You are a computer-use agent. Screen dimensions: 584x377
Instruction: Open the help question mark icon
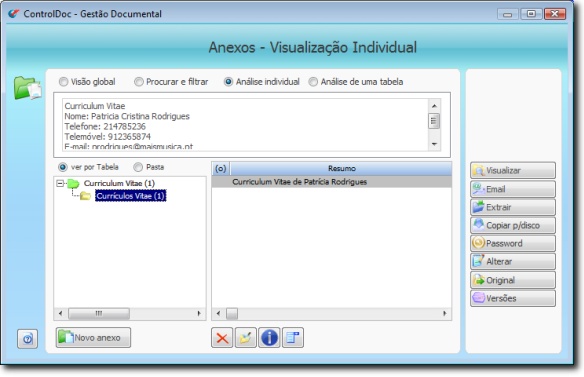point(27,339)
